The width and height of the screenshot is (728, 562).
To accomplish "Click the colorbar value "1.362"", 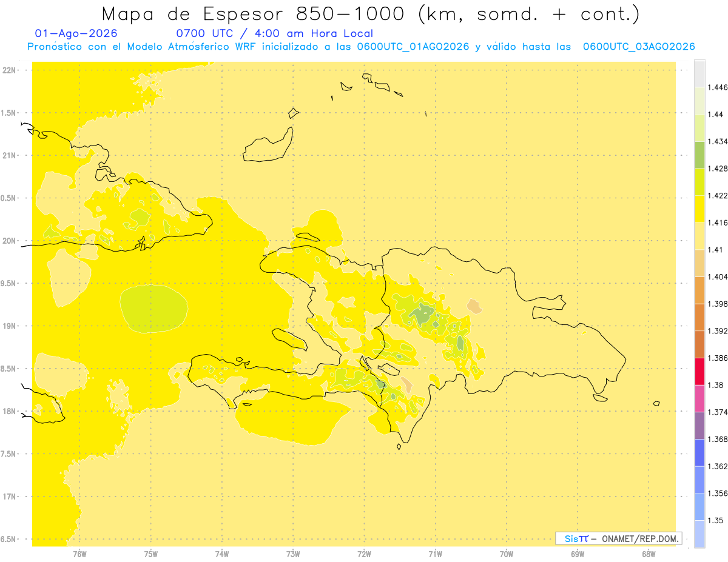I will (718, 467).
